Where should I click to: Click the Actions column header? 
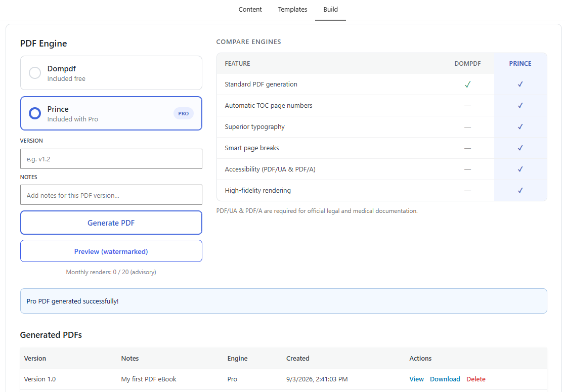(x=420, y=359)
